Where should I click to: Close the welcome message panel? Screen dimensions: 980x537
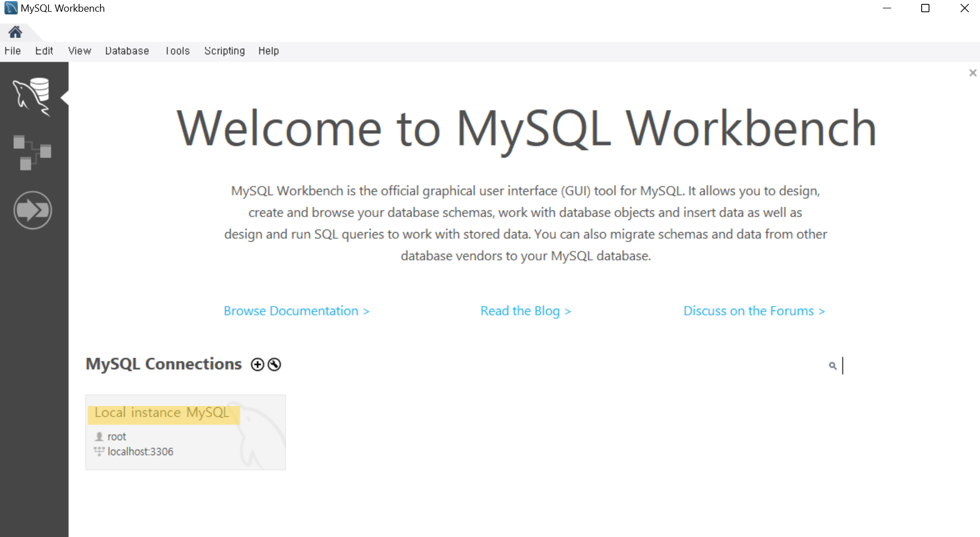point(972,73)
